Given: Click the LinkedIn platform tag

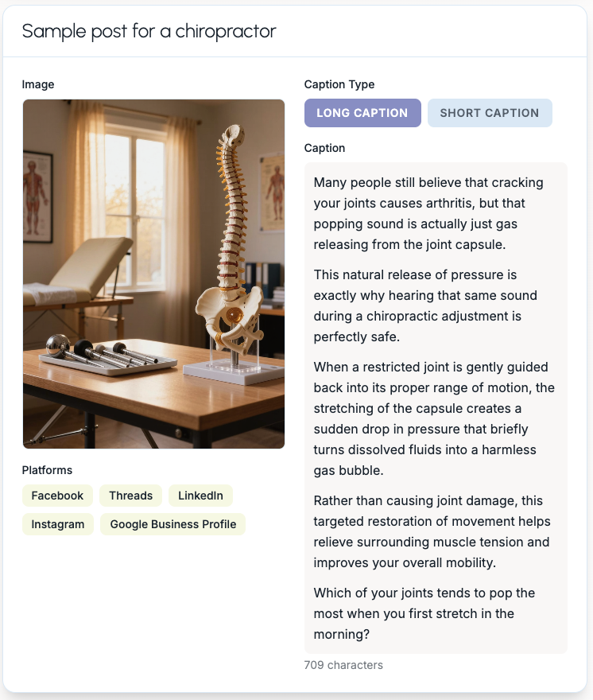Looking at the screenshot, I should coord(200,495).
